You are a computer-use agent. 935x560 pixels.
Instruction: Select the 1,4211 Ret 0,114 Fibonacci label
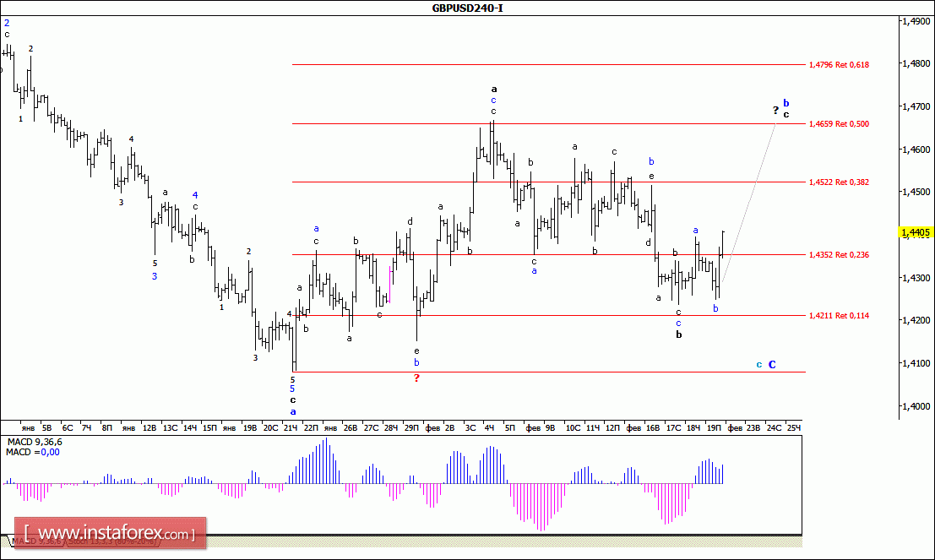coord(839,316)
